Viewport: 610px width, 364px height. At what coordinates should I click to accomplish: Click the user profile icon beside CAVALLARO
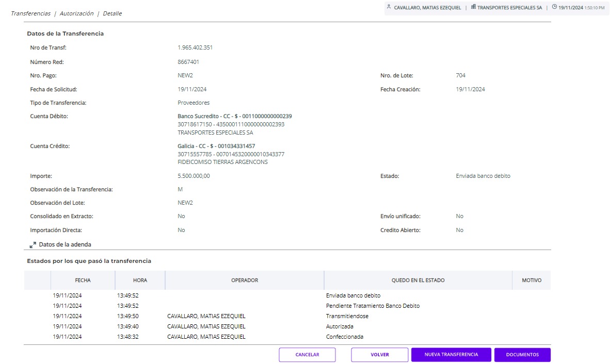[x=389, y=7]
